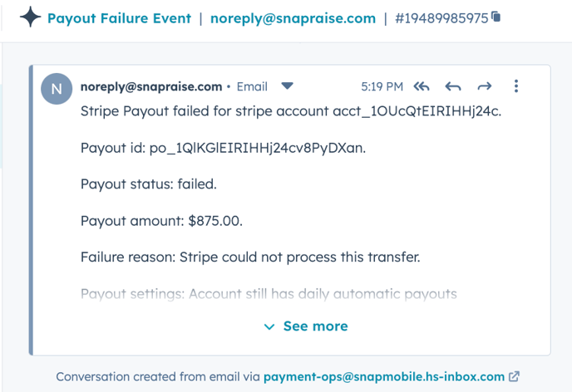Copy ticket number with the copy icon
This screenshot has height=392, width=572.
(x=496, y=17)
